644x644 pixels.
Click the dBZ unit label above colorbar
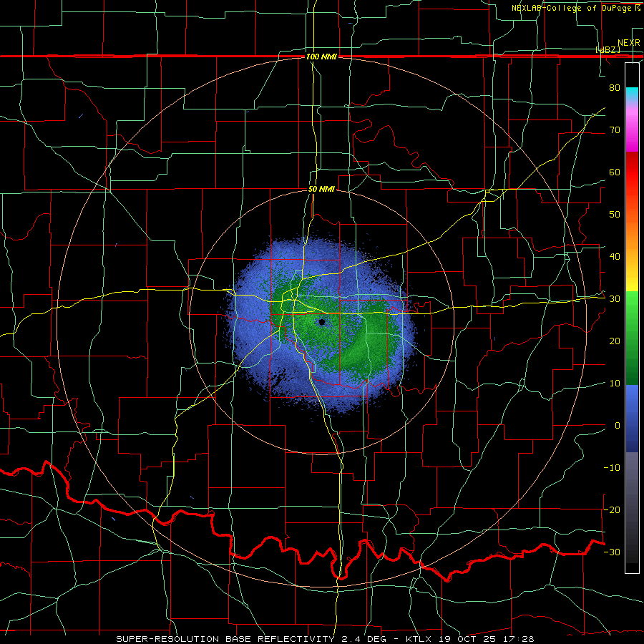pos(608,50)
